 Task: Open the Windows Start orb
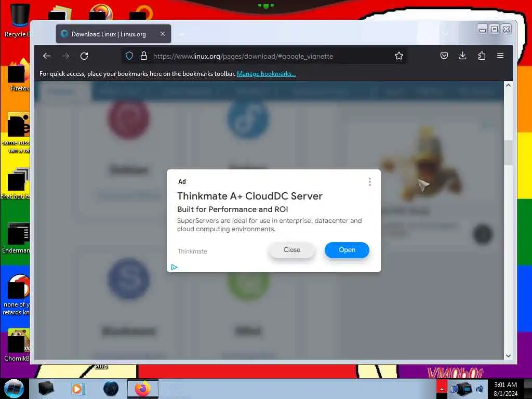(x=14, y=389)
